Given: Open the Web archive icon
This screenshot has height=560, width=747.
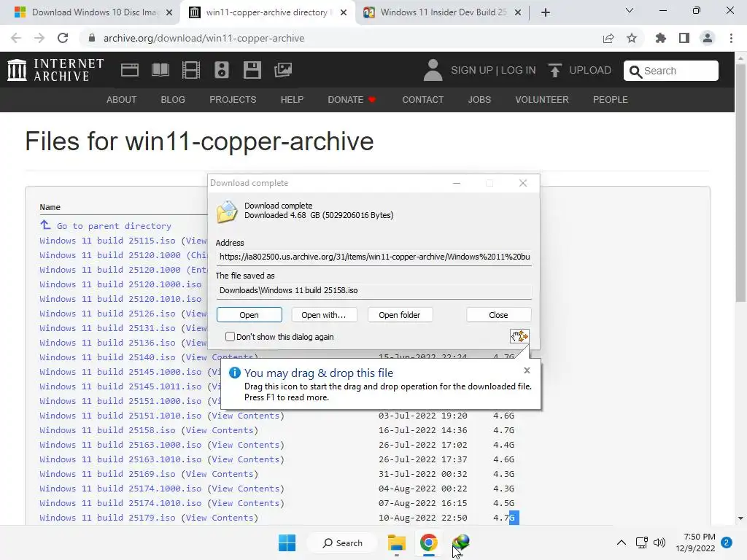Looking at the screenshot, I should tap(130, 70).
